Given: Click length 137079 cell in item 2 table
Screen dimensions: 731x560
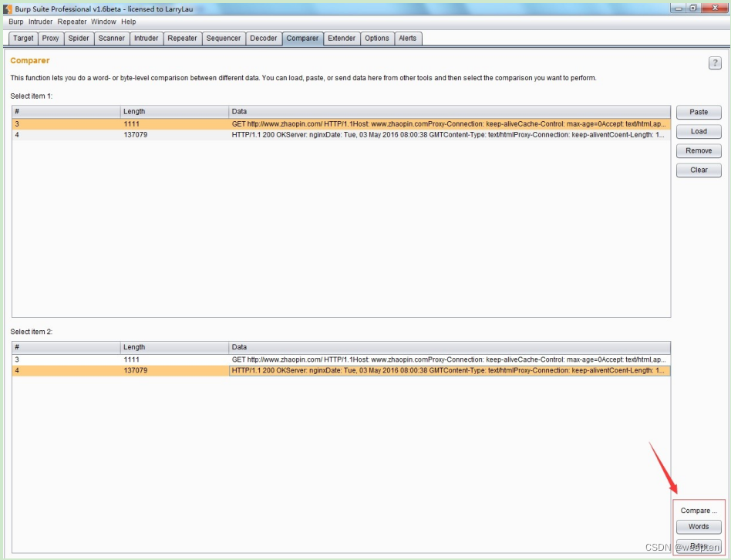Looking at the screenshot, I should (x=174, y=370).
